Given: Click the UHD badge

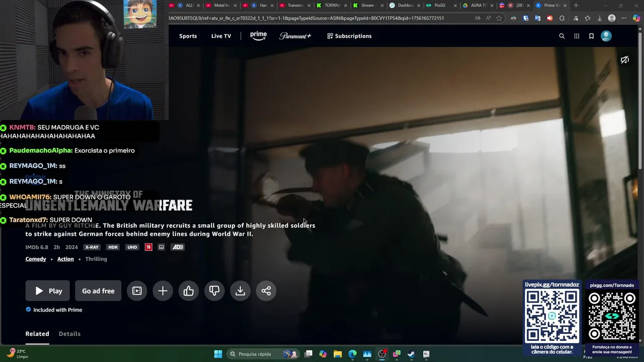Looking at the screenshot, I should (132, 247).
